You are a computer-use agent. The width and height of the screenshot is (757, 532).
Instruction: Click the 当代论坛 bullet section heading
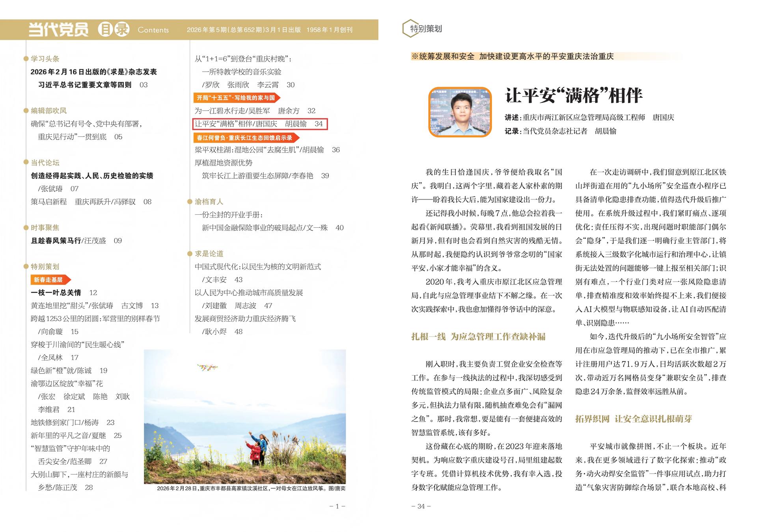(x=45, y=163)
